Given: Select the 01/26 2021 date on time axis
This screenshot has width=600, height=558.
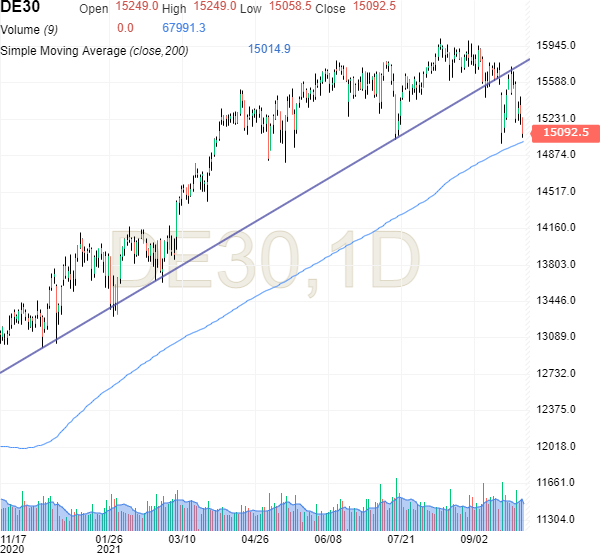Looking at the screenshot, I should click(109, 543).
